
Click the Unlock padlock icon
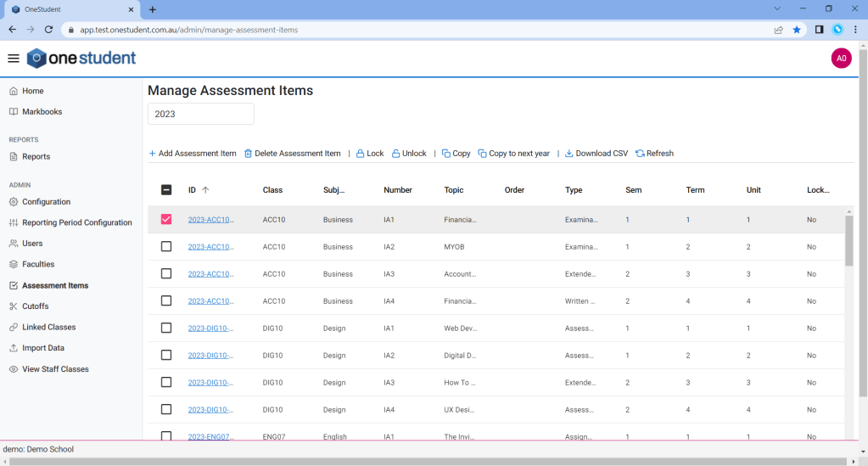coord(395,154)
